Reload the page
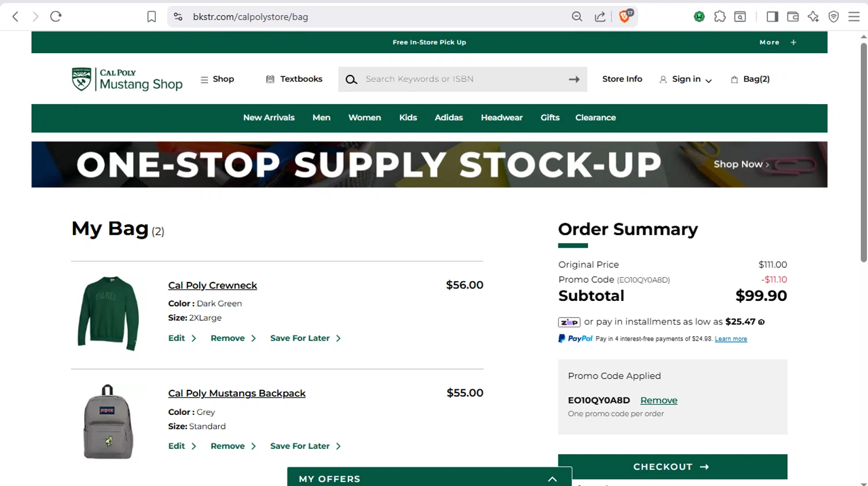The height and width of the screenshot is (486, 868). [x=56, y=17]
